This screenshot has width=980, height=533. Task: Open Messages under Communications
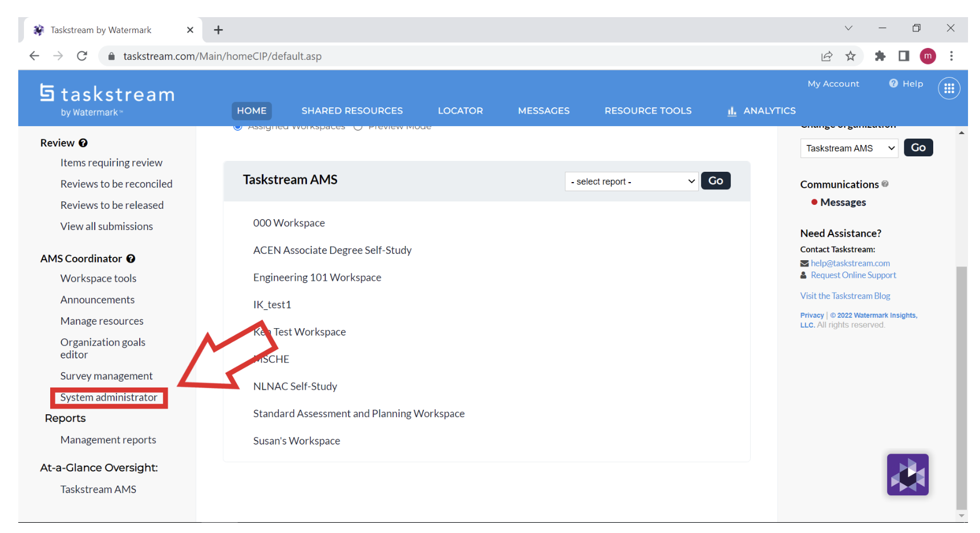pyautogui.click(x=843, y=203)
